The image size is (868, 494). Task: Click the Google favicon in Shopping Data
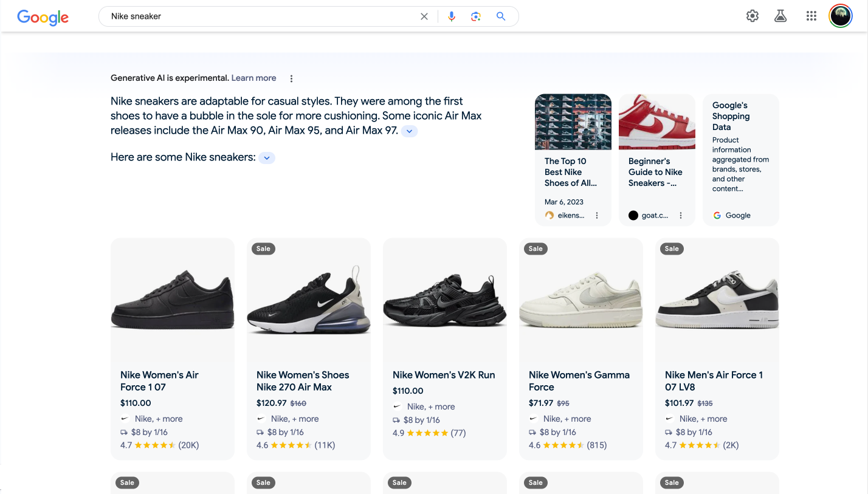pos(717,215)
